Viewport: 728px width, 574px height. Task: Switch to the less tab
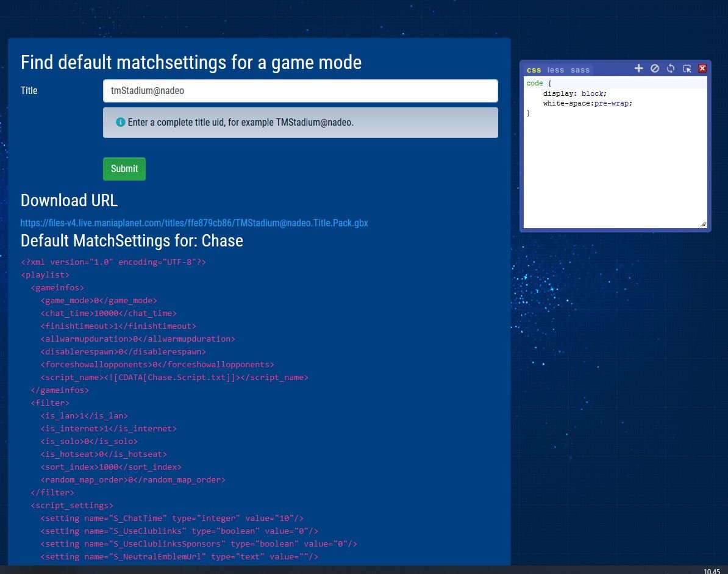click(x=555, y=70)
